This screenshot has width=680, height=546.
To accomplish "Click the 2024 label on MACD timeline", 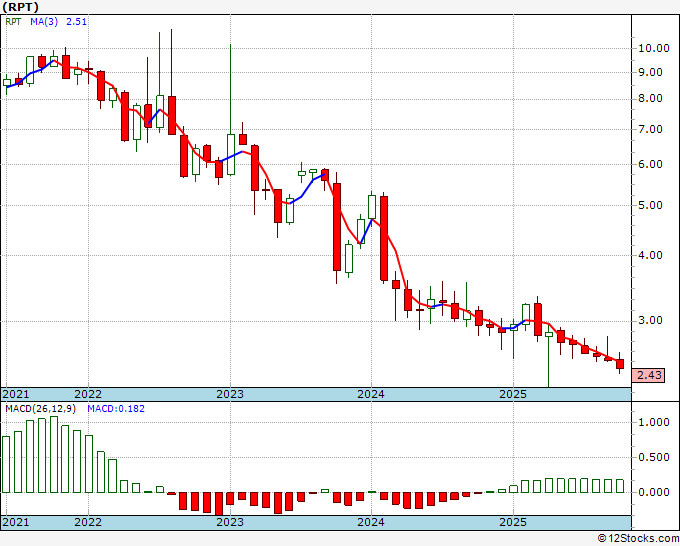I will tap(371, 522).
